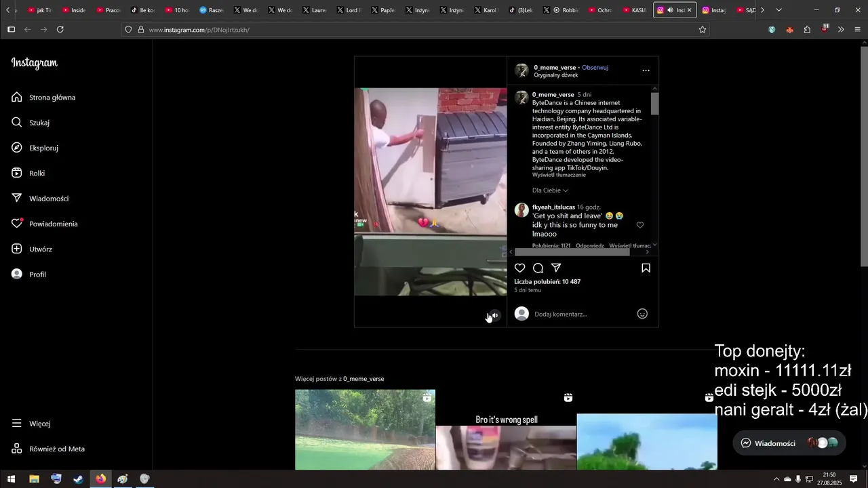The height and width of the screenshot is (488, 868).
Task: Save the post with bookmark icon
Action: (646, 268)
